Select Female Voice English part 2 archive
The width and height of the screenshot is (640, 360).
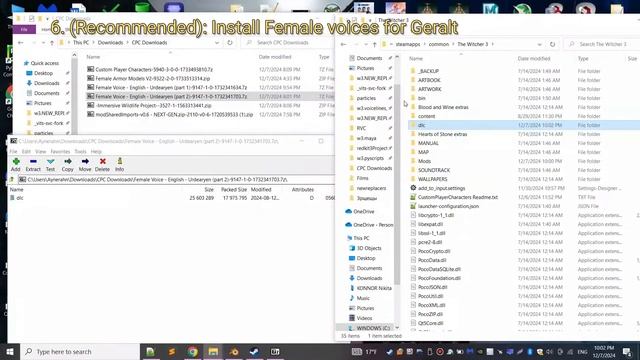click(x=171, y=96)
